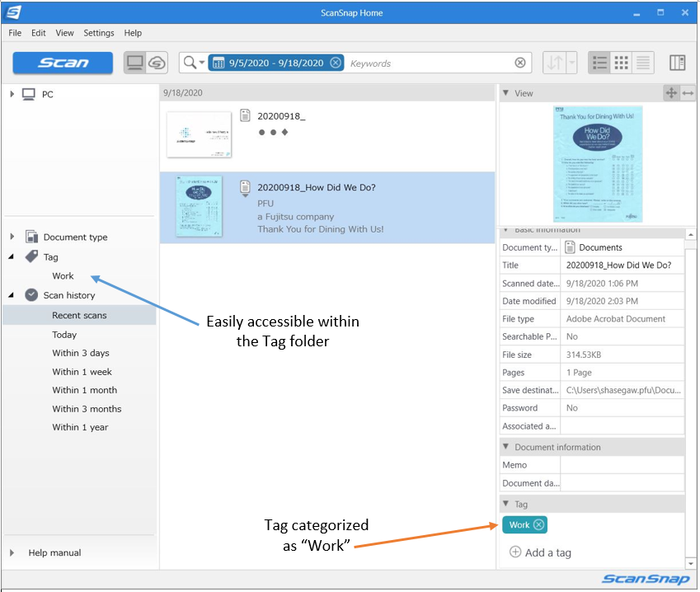Select Recent scans
Image resolution: width=700 pixels, height=592 pixels.
click(79, 315)
